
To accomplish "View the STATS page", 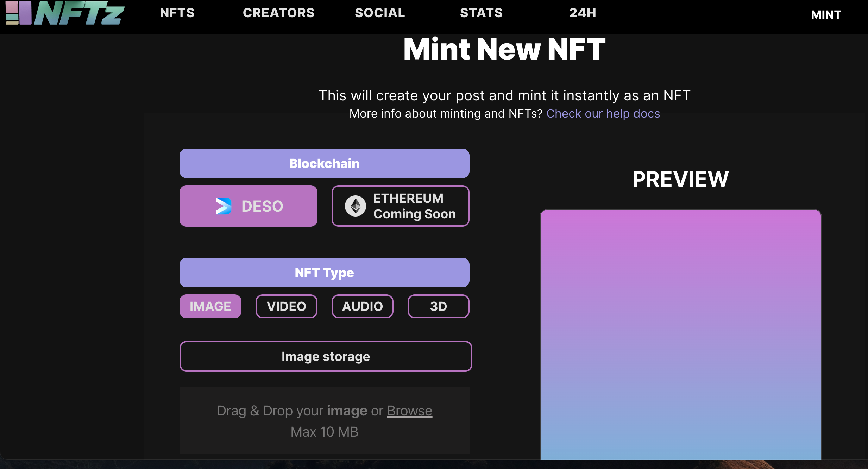I will tap(481, 13).
